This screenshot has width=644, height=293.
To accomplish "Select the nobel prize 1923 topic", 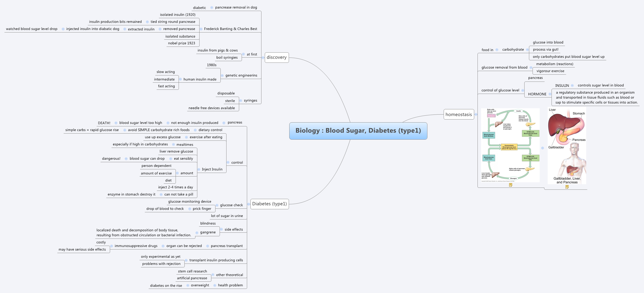I will [x=182, y=43].
